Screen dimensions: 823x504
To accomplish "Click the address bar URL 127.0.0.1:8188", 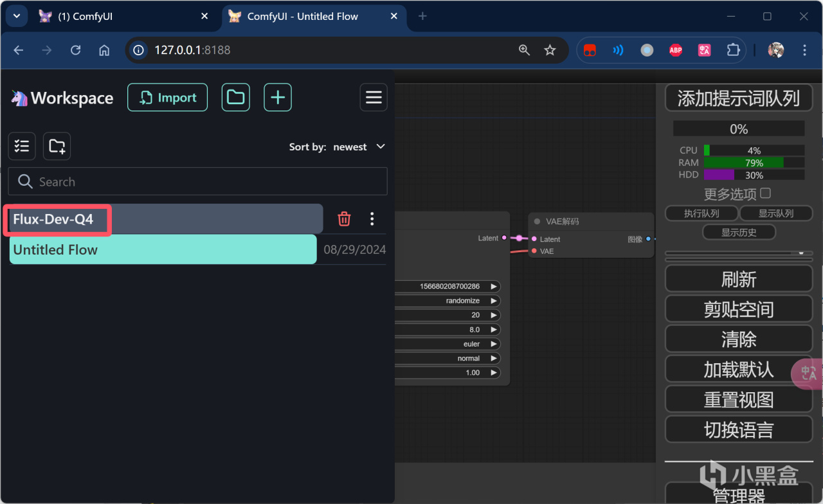I will click(192, 50).
